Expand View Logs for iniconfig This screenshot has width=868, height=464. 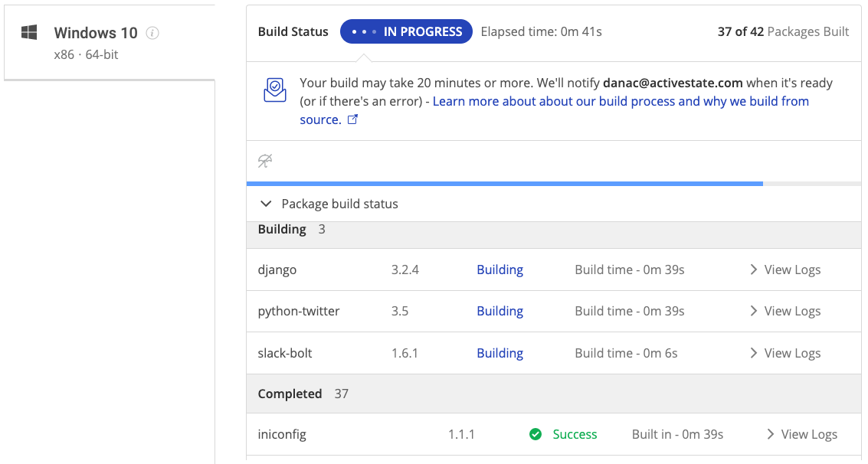click(x=801, y=435)
